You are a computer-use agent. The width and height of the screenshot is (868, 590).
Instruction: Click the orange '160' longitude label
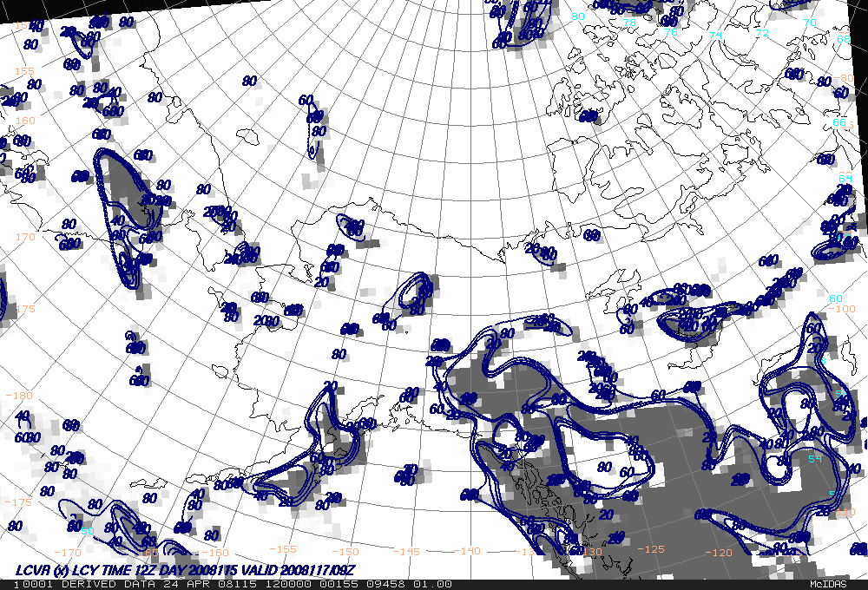(x=25, y=120)
